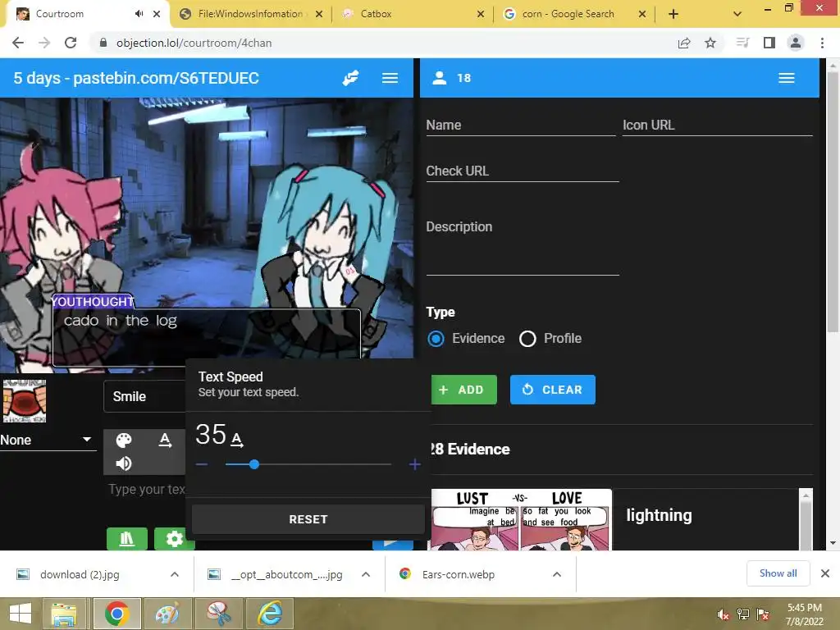Image resolution: width=840 pixels, height=630 pixels.
Task: Open Snipping Tool from the taskbar
Action: pyautogui.click(x=218, y=614)
